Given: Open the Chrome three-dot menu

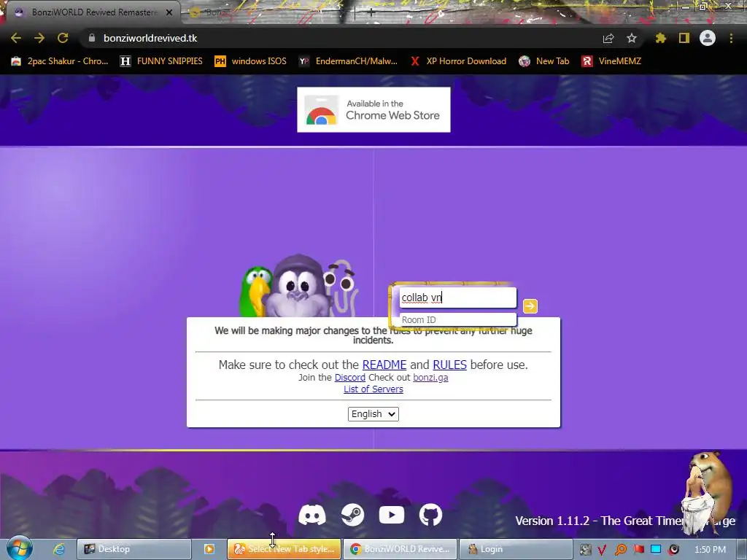Looking at the screenshot, I should (x=731, y=38).
